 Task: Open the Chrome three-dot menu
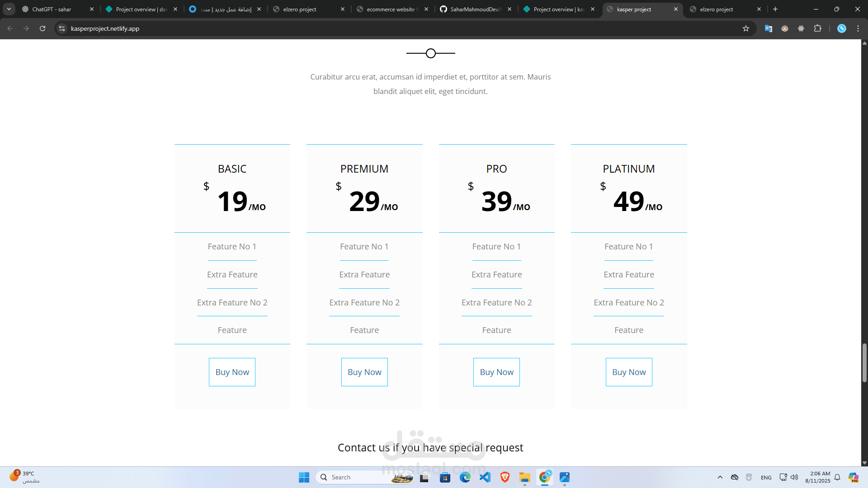pos(858,28)
